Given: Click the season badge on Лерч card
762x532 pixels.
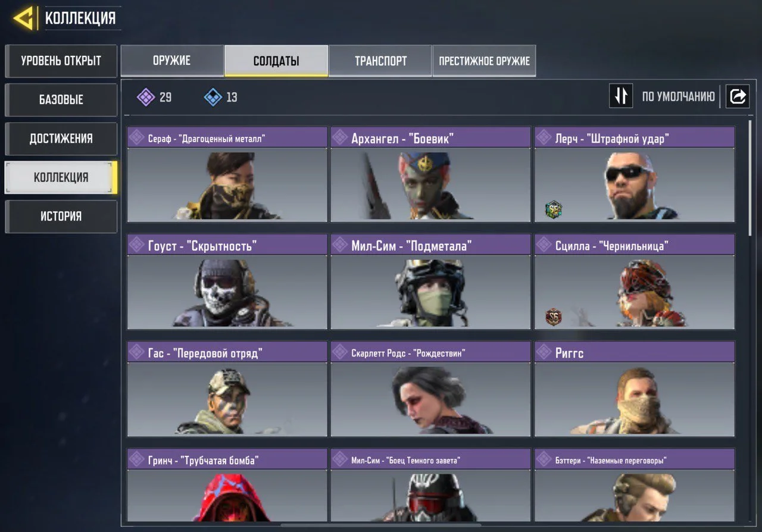Looking at the screenshot, I should tap(554, 209).
